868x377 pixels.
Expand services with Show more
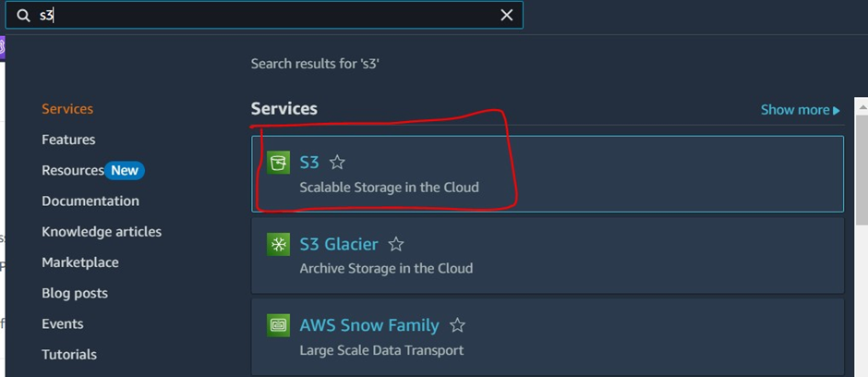[x=800, y=110]
